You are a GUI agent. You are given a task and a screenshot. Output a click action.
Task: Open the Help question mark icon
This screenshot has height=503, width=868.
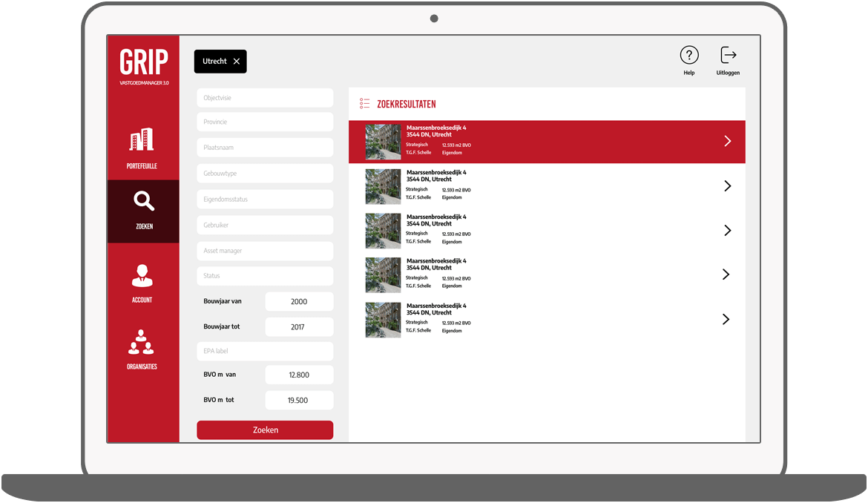pos(689,55)
